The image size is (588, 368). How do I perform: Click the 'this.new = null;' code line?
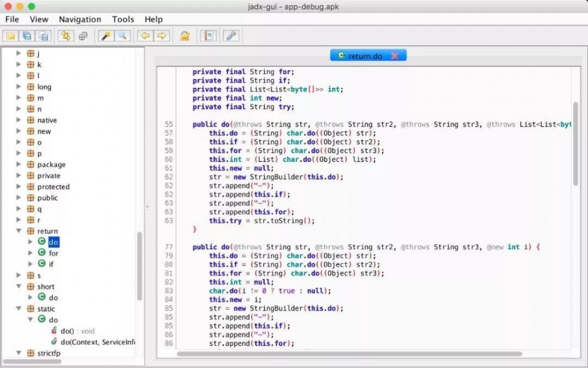[242, 168]
